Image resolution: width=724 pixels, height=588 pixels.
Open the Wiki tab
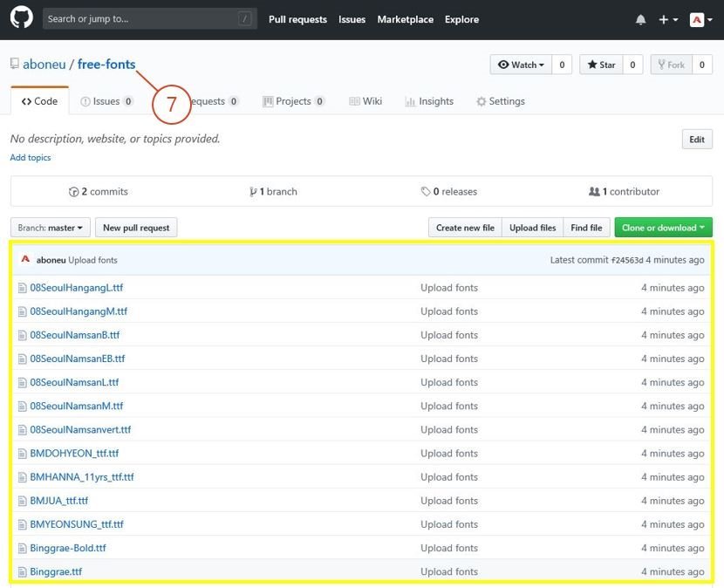pyautogui.click(x=365, y=101)
